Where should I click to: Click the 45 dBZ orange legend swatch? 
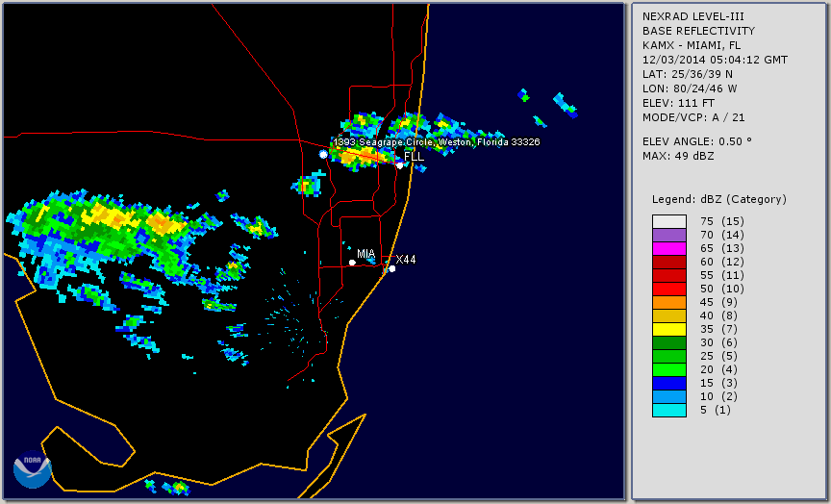coord(668,302)
